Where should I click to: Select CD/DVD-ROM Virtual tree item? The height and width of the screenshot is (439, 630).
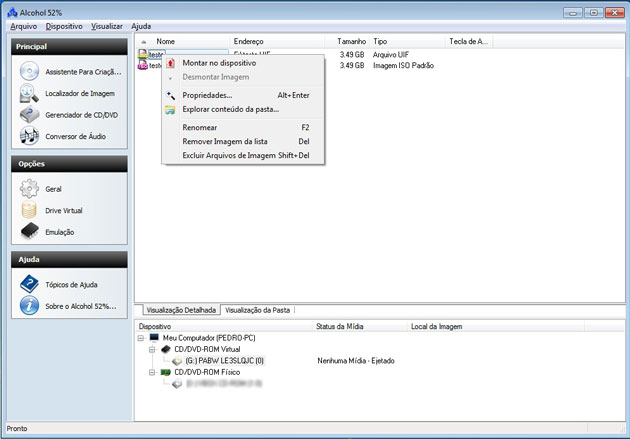[207, 349]
